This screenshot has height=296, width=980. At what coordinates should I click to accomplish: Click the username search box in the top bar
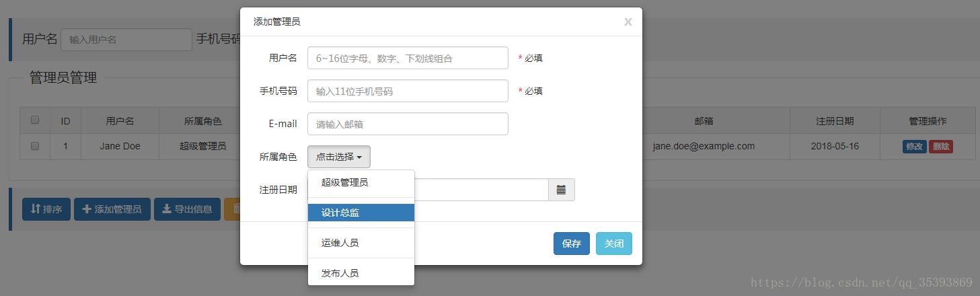(126, 40)
